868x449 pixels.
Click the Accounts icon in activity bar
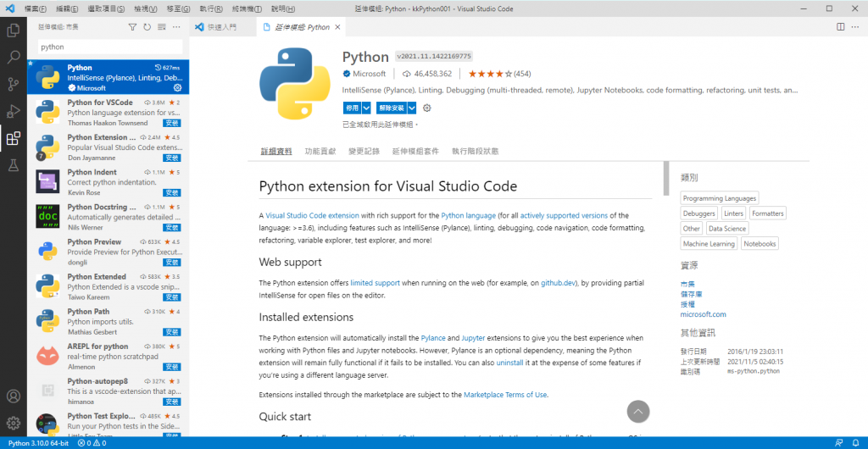pos(13,396)
